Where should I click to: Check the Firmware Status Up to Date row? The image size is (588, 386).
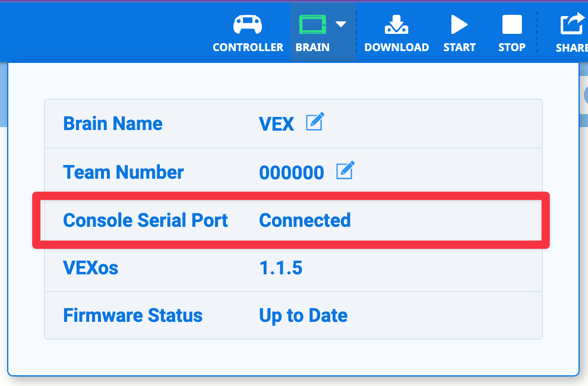coord(303,315)
